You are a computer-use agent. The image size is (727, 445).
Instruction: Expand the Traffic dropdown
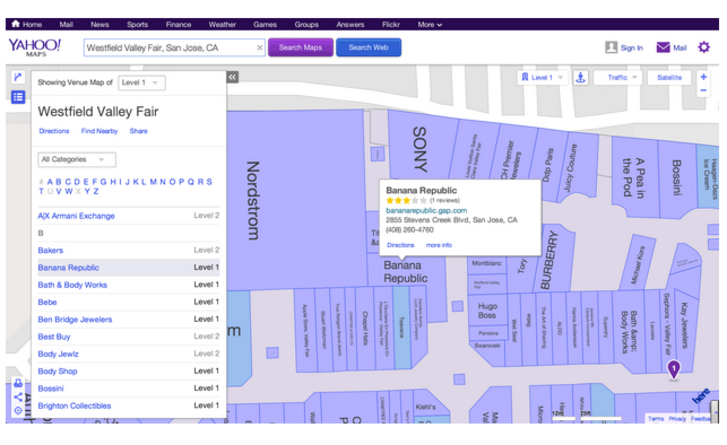tap(618, 77)
